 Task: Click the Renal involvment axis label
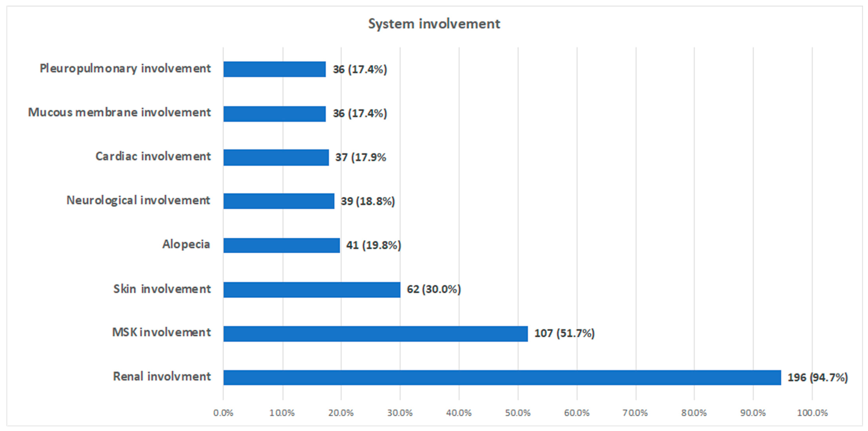[x=161, y=376]
